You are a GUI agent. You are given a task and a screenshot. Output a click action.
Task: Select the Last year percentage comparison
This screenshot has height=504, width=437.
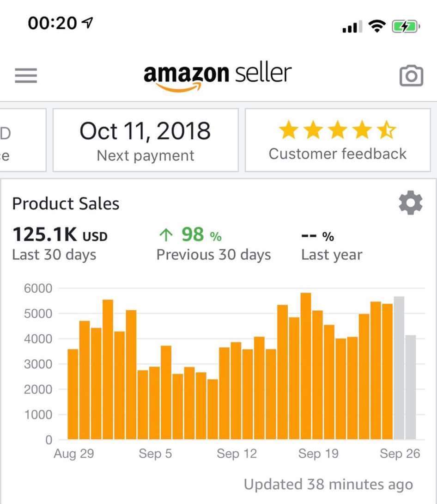332,246
